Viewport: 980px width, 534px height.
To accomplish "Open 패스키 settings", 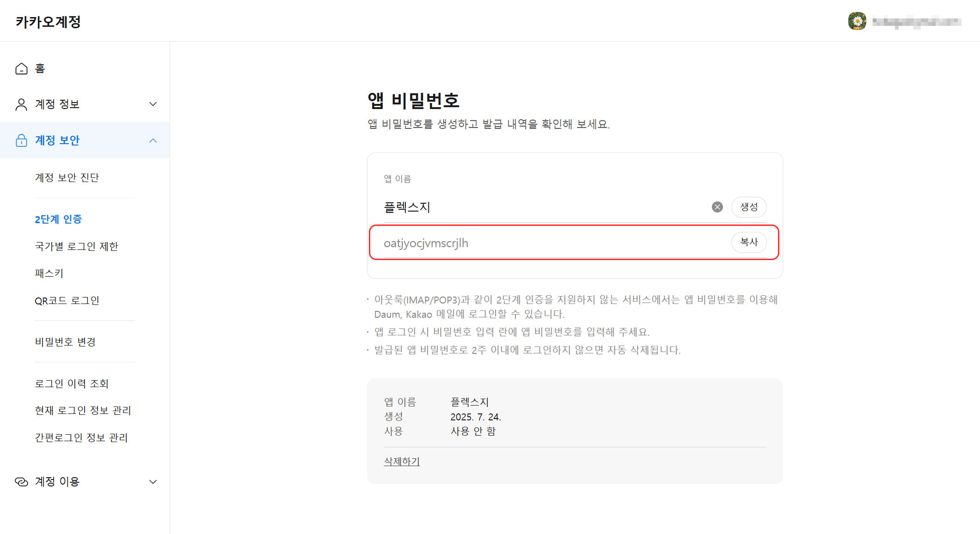I will (49, 273).
